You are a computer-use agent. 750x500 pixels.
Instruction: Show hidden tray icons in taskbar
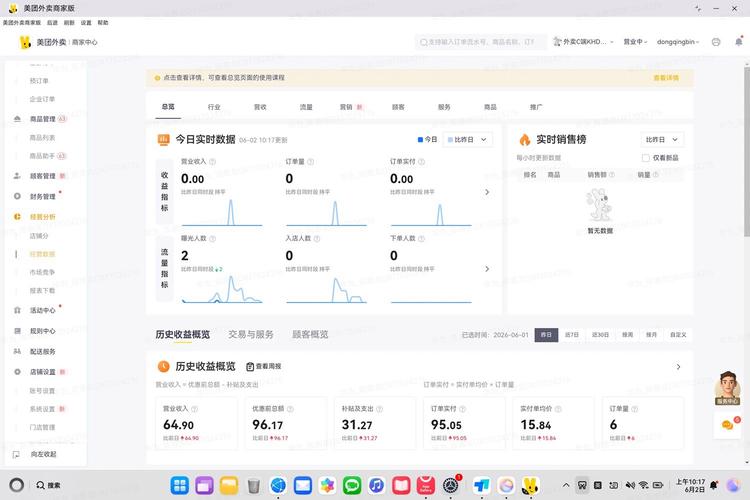[566, 485]
